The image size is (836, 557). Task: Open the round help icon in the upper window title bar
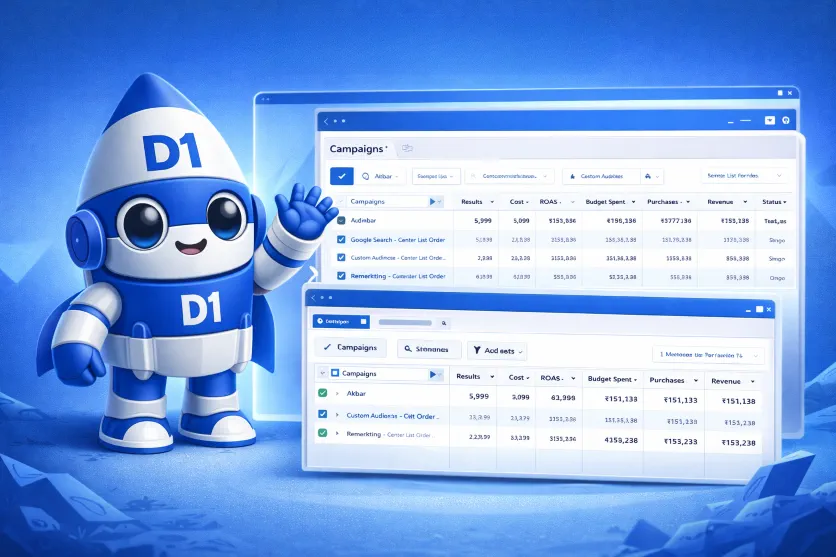(785, 120)
